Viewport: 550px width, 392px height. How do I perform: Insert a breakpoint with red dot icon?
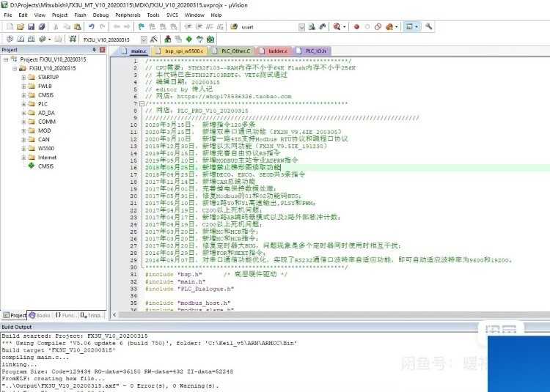356,26
